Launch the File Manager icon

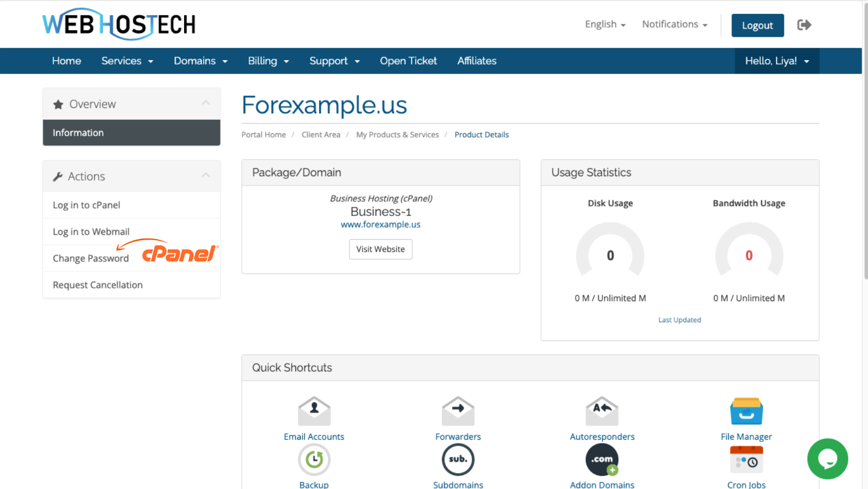click(x=746, y=411)
